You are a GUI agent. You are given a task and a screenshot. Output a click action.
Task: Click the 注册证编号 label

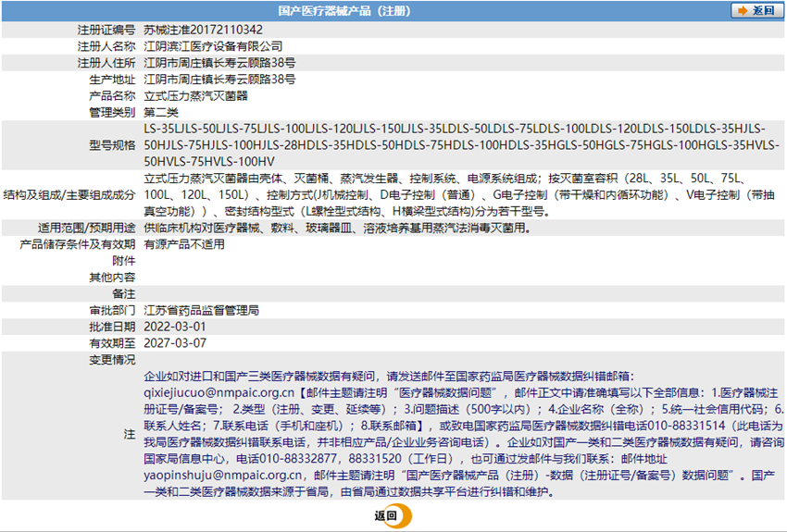coord(106,30)
